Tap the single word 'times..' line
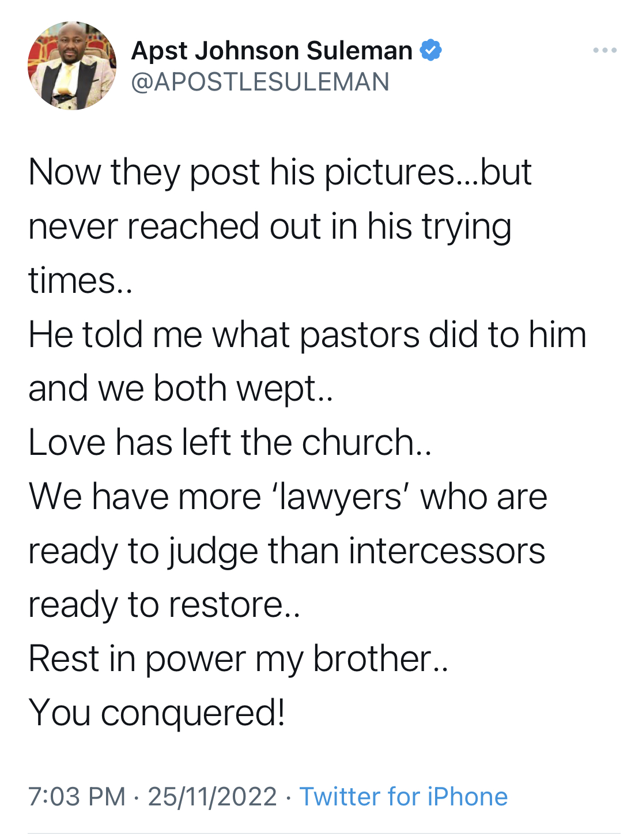635x840 pixels. pos(80,280)
